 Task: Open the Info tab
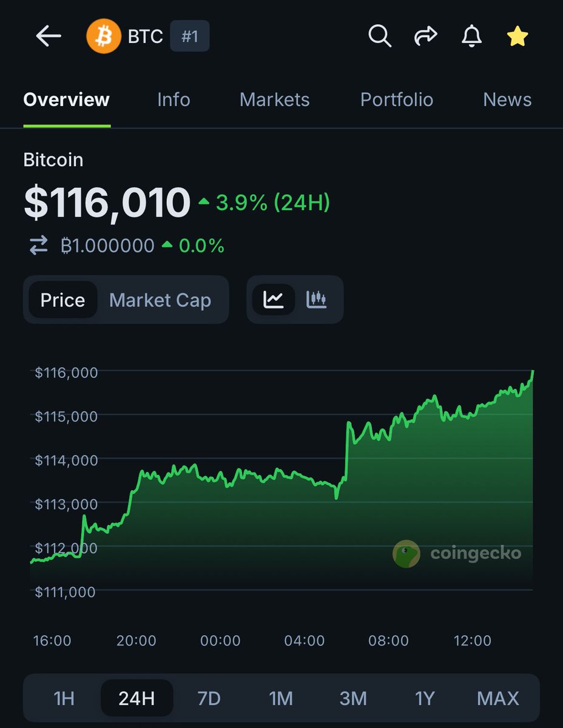[x=174, y=99]
